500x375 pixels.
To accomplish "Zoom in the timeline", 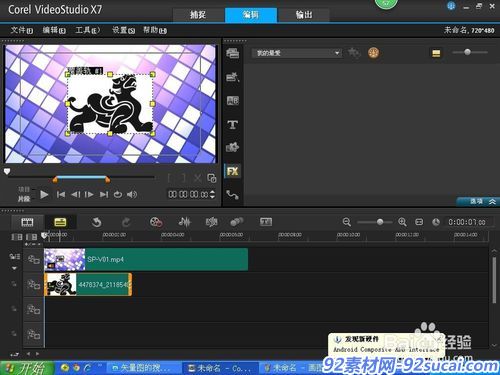I will coord(402,222).
